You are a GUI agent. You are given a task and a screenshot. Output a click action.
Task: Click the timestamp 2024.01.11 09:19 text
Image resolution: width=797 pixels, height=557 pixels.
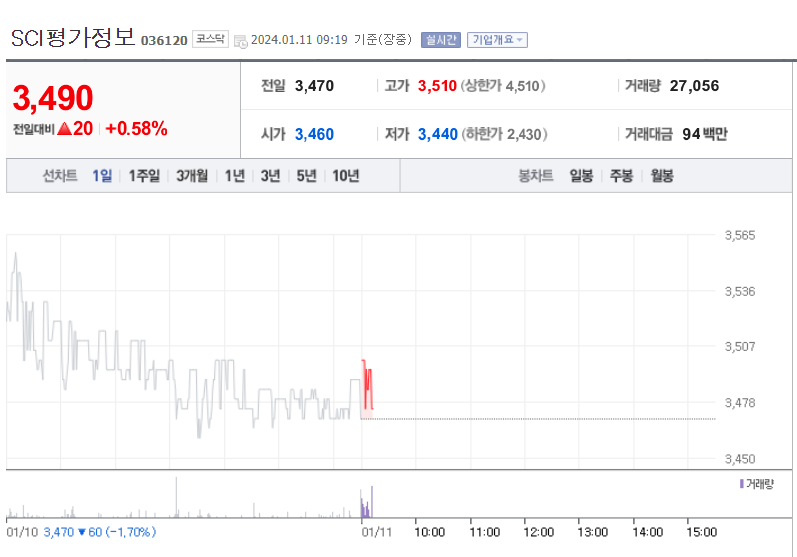tap(299, 40)
